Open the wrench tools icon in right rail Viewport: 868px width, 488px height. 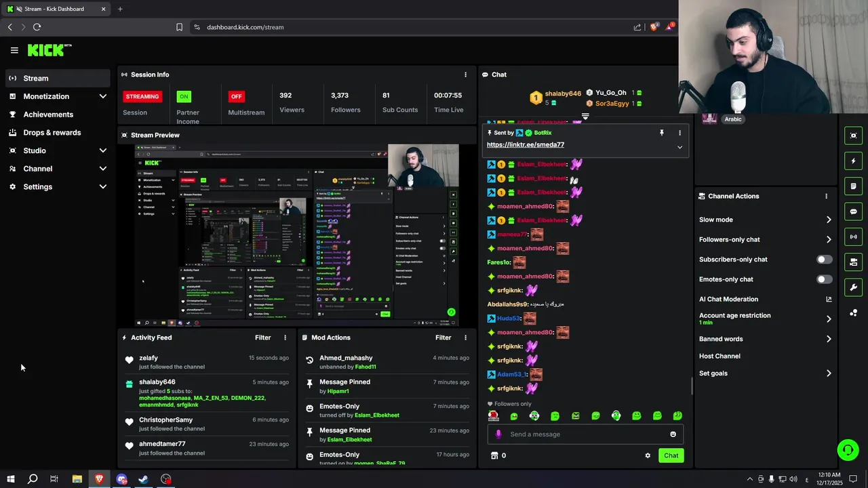point(853,287)
